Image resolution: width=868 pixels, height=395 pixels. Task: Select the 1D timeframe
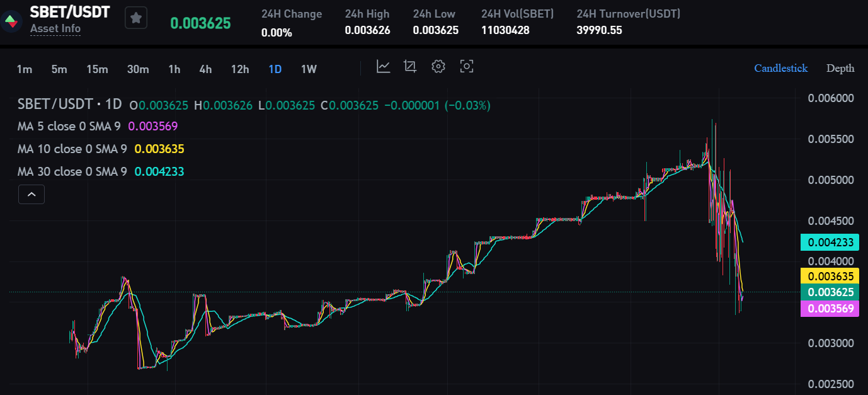[x=275, y=69]
